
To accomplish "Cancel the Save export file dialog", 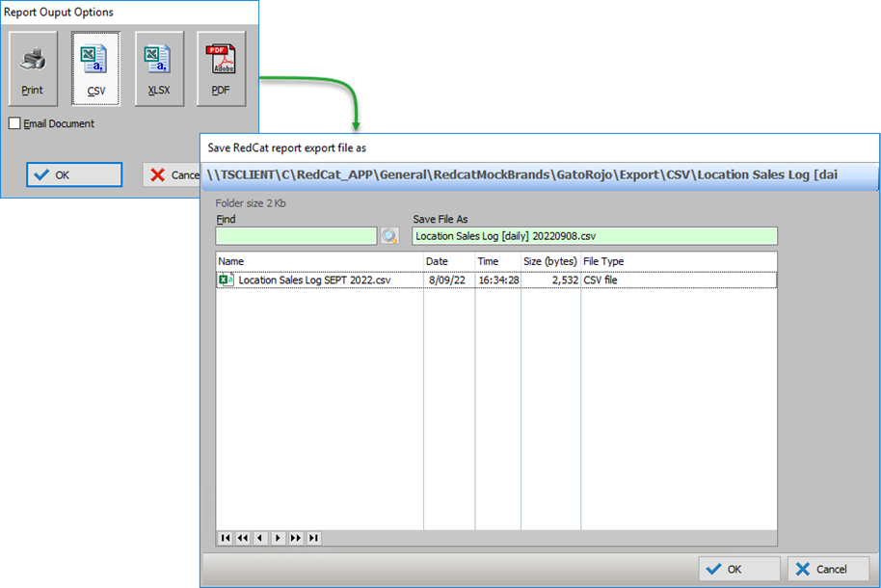I will click(x=828, y=569).
